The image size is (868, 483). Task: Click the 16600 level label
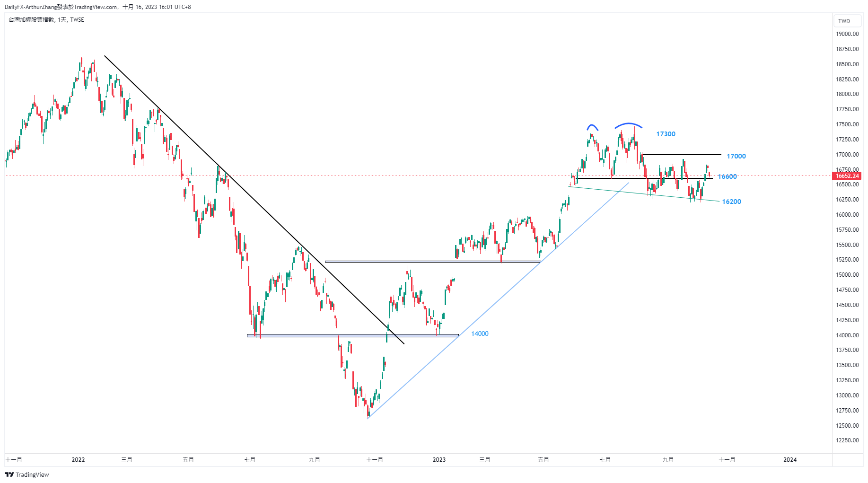tap(727, 176)
